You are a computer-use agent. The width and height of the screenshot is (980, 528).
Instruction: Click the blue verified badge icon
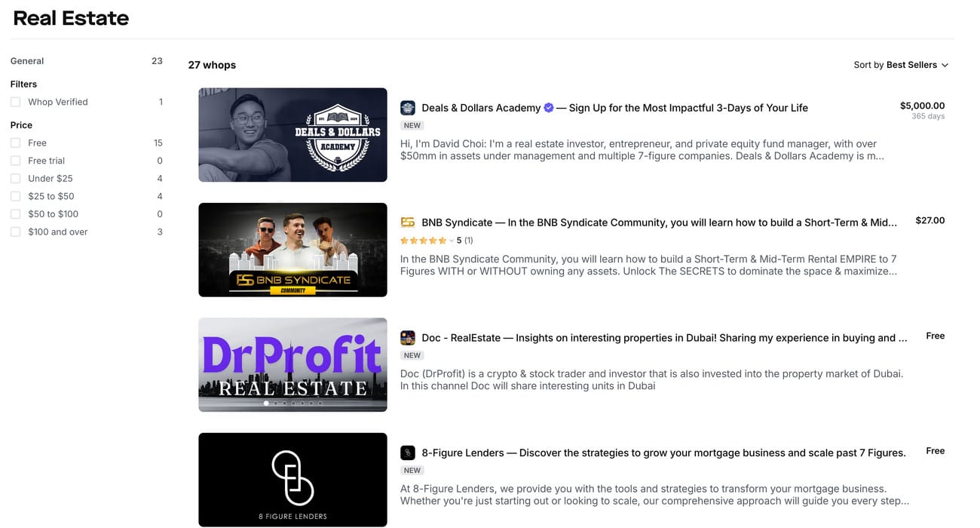pos(549,108)
